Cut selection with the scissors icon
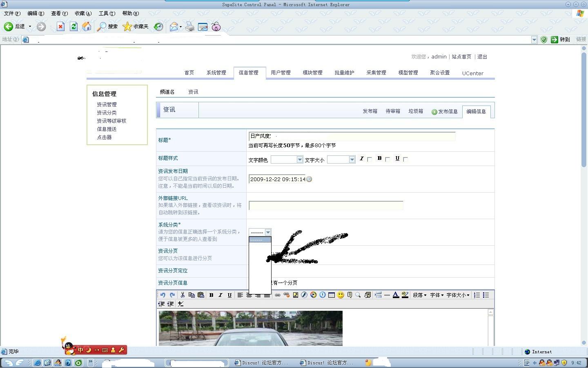Screen dimensions: 588x368 (183, 295)
